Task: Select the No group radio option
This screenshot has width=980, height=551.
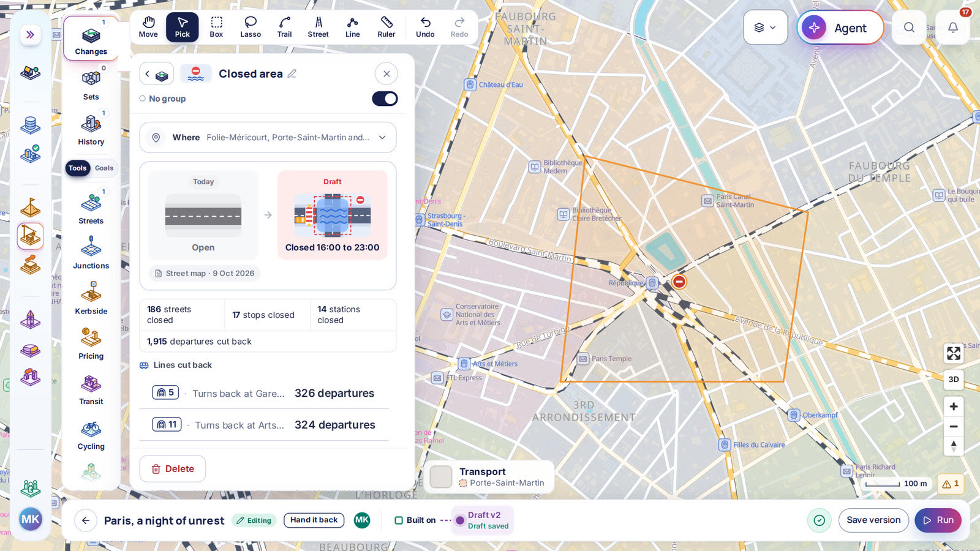Action: click(143, 99)
